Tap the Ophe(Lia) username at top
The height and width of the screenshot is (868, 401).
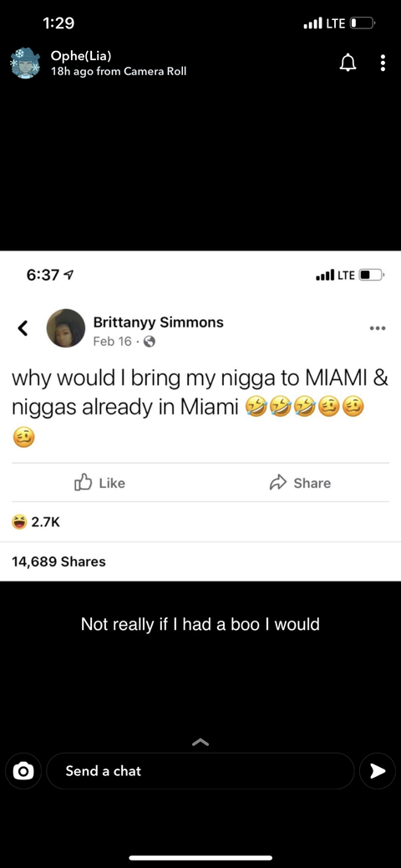click(81, 55)
